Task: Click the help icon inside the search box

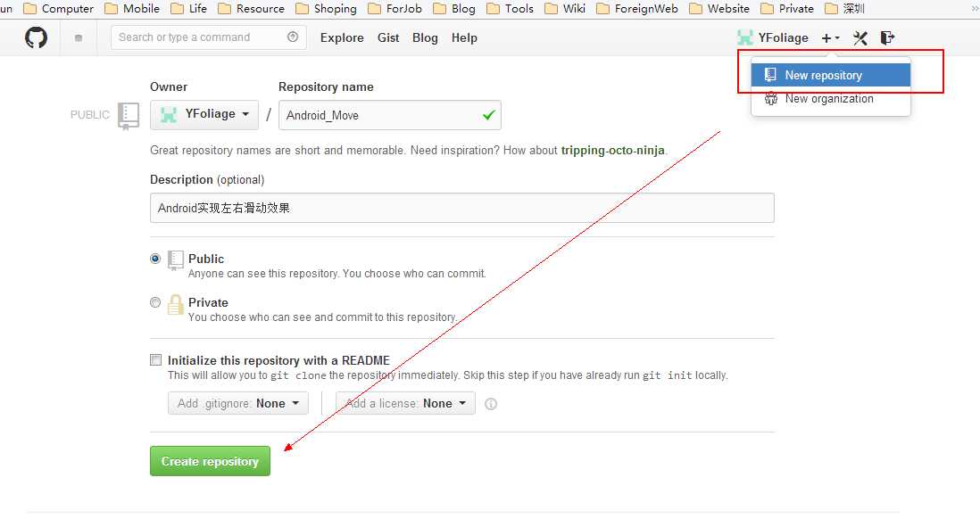Action: (293, 37)
